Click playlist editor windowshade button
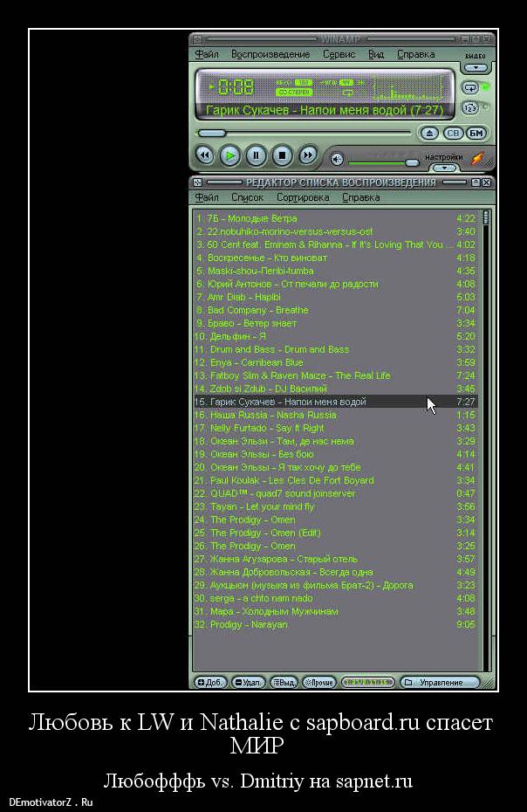527x812 pixels. tap(476, 182)
